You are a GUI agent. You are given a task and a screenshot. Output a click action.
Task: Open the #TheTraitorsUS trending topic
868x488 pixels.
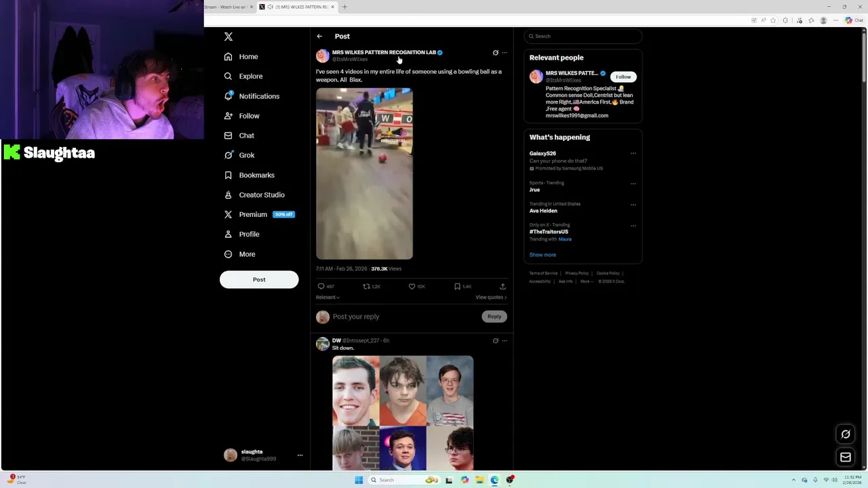tap(549, 232)
